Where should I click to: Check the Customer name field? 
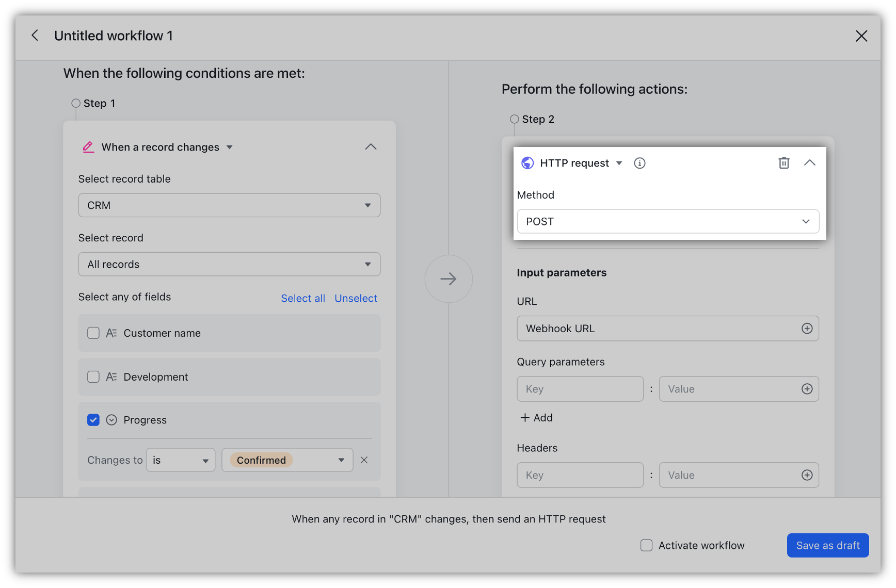pos(93,333)
